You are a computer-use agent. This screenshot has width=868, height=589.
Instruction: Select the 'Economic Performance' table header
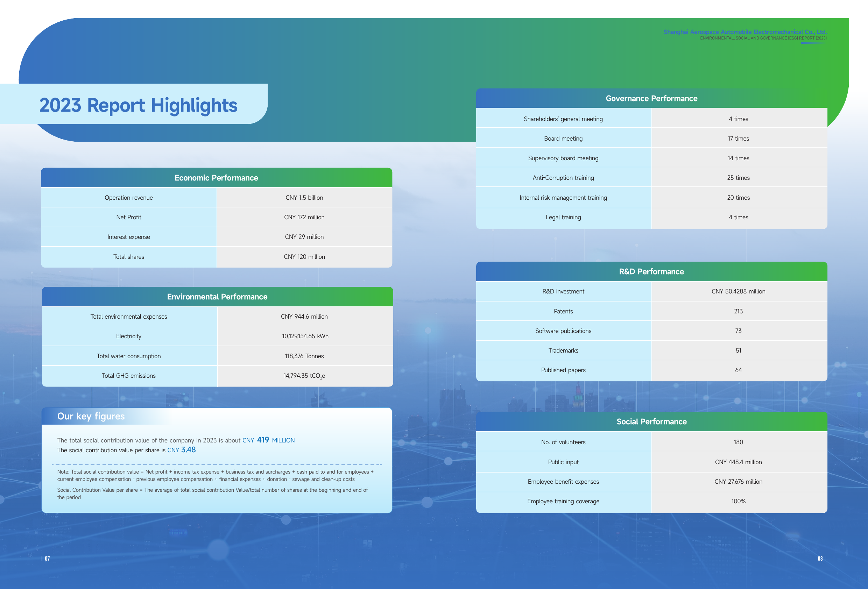click(216, 178)
